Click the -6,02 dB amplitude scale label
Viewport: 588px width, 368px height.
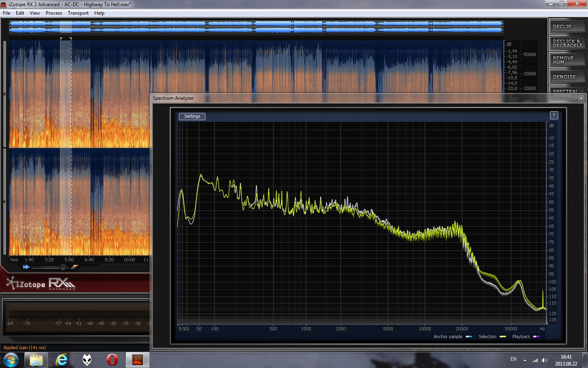(x=512, y=67)
